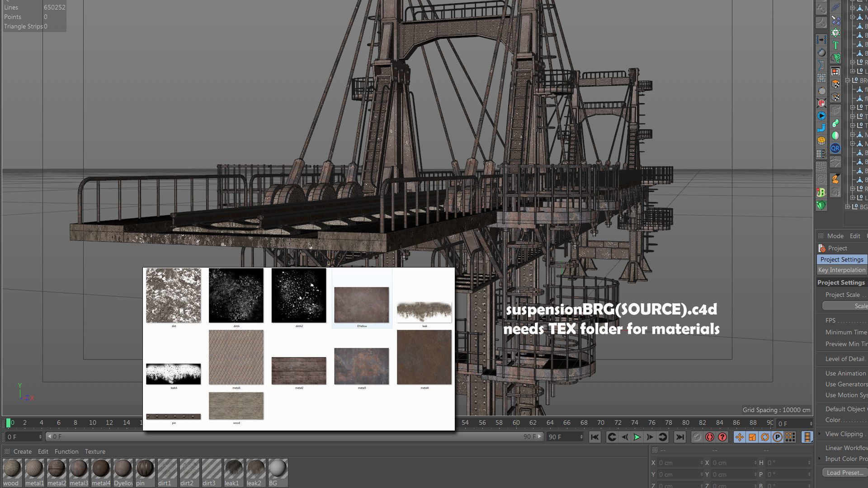Open the filmstrip timeline layout icon
The width and height of the screenshot is (868, 488).
point(807,437)
